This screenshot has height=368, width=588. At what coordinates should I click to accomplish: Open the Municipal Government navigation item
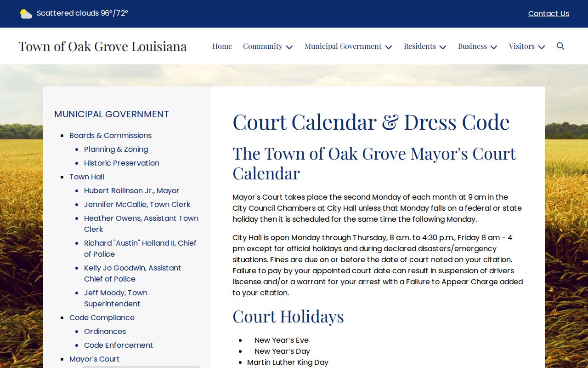tap(343, 46)
